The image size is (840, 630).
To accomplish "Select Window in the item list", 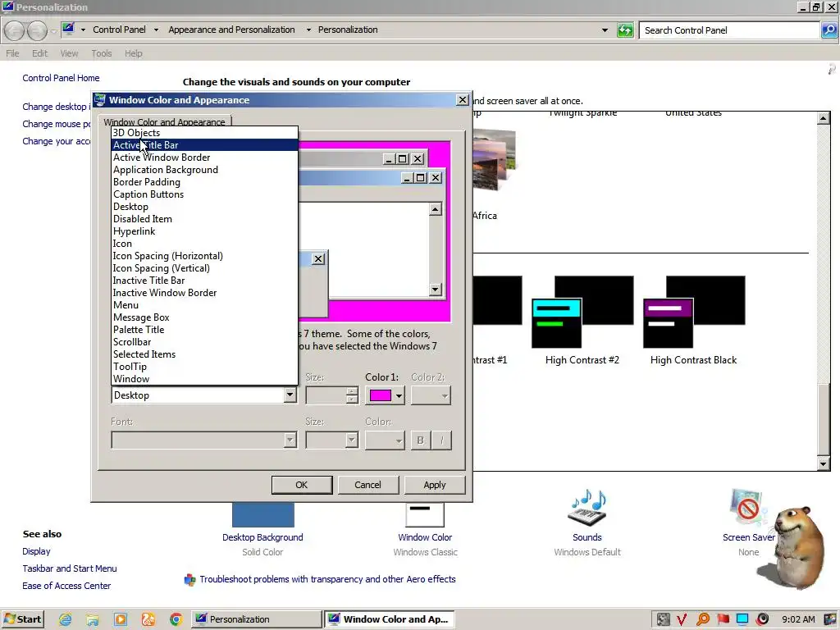I will [x=204, y=379].
